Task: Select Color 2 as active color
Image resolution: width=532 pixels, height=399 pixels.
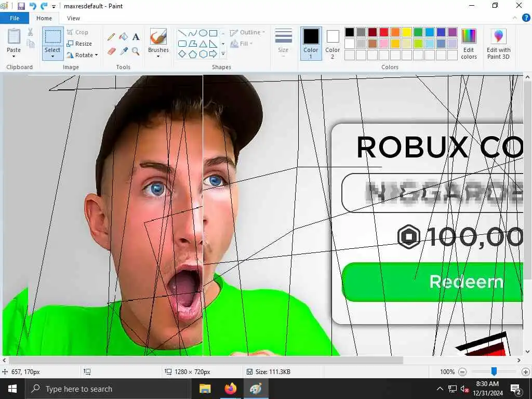Action: coord(332,44)
